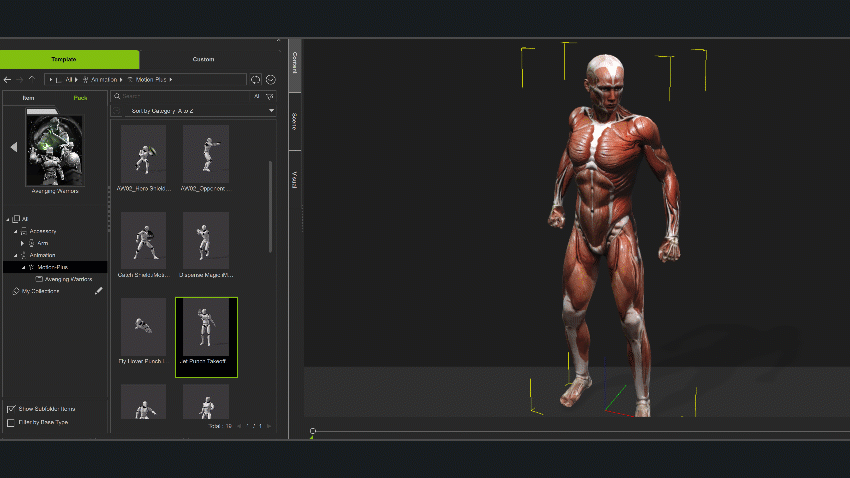Click the refresh icon beside the path bar
The height and width of the screenshot is (478, 850).
[256, 79]
